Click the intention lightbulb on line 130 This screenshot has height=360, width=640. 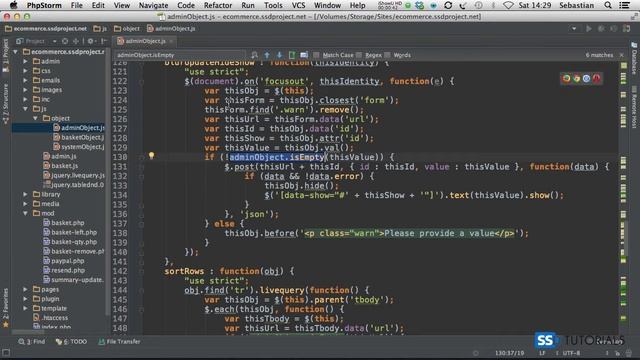151,156
